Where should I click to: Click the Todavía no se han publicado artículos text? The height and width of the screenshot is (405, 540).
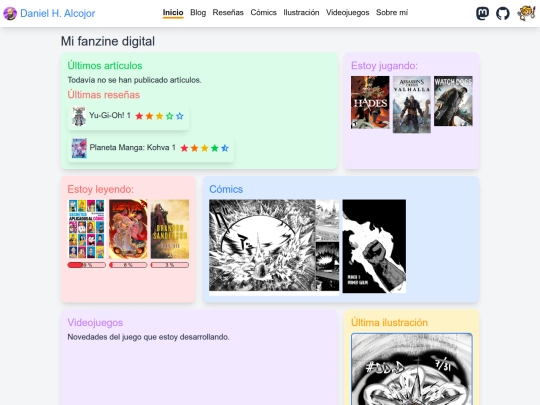click(135, 80)
